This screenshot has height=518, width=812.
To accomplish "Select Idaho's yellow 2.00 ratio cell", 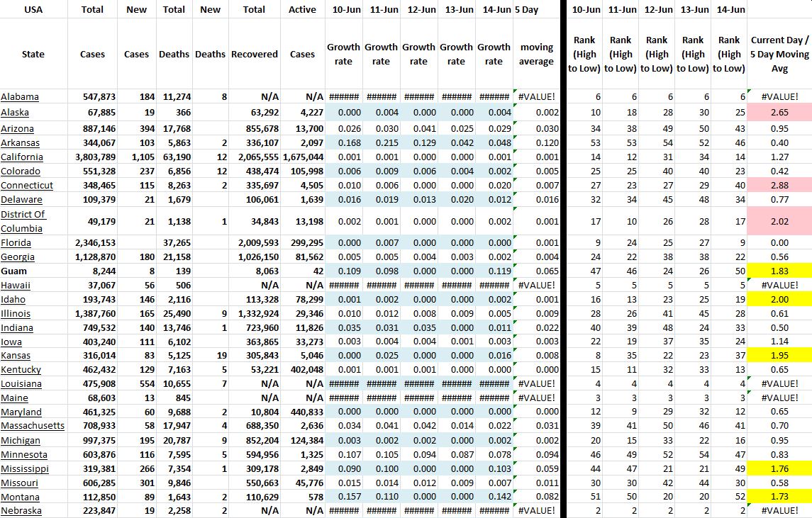I will [x=779, y=298].
